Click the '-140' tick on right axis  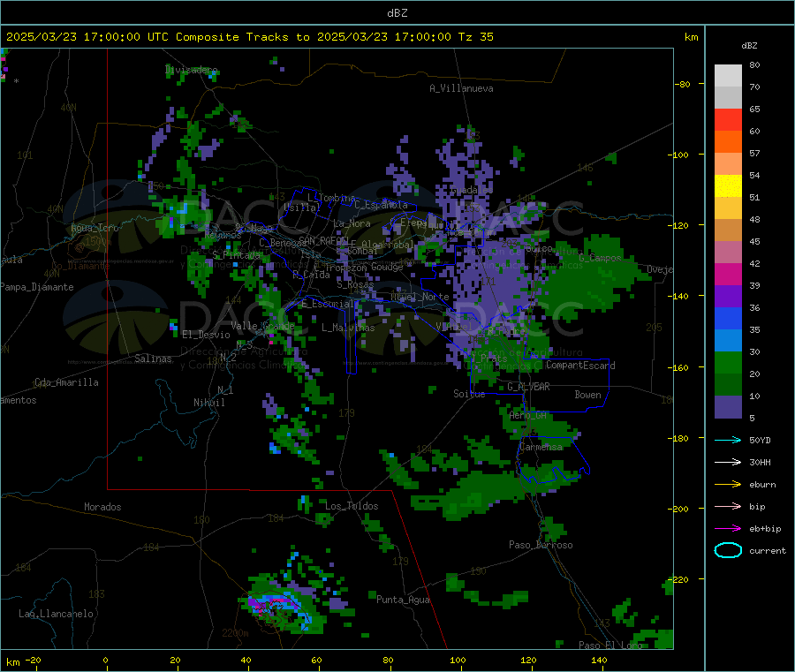[678, 296]
